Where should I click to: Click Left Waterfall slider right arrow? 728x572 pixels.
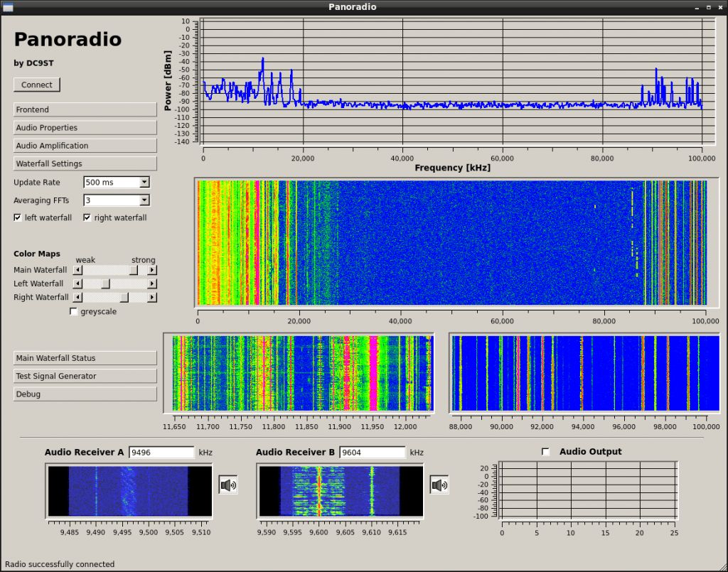152,284
